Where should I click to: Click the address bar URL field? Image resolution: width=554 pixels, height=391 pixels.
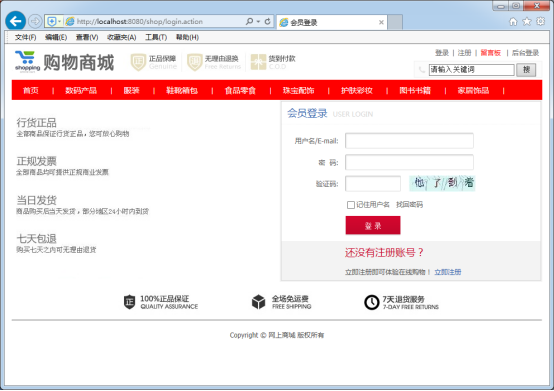159,22
